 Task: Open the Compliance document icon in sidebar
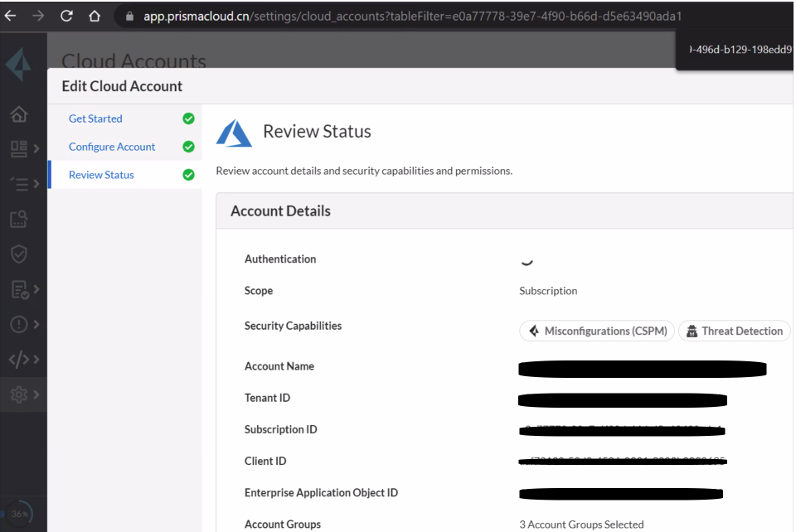coord(16,288)
